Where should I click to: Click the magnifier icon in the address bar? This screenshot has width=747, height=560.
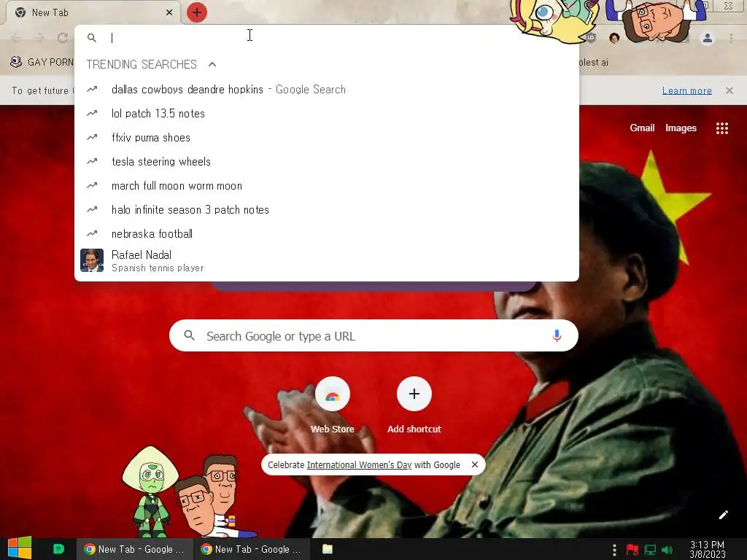tap(92, 38)
